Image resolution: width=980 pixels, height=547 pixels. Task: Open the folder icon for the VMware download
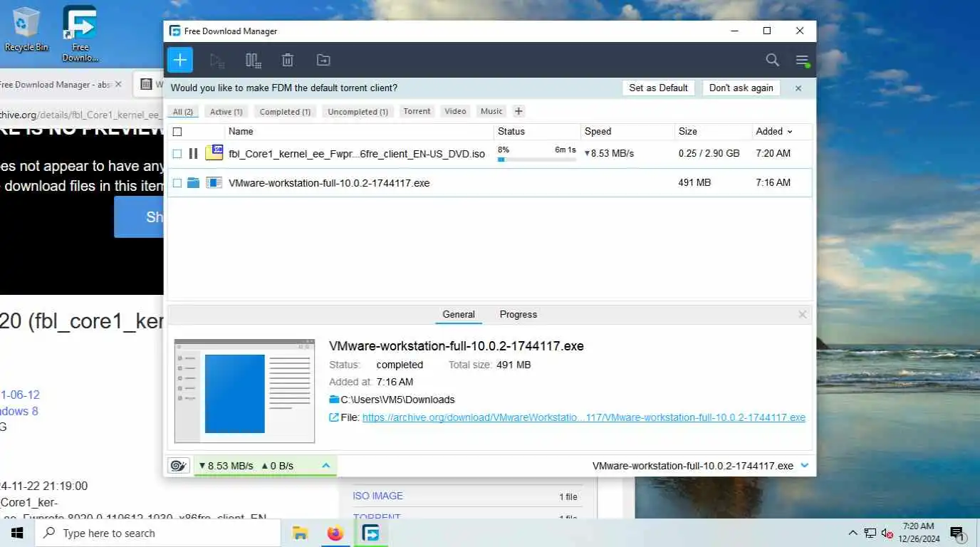193,183
